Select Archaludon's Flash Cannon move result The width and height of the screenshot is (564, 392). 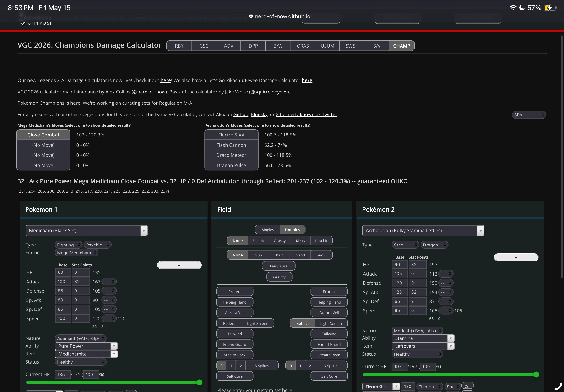[231, 145]
